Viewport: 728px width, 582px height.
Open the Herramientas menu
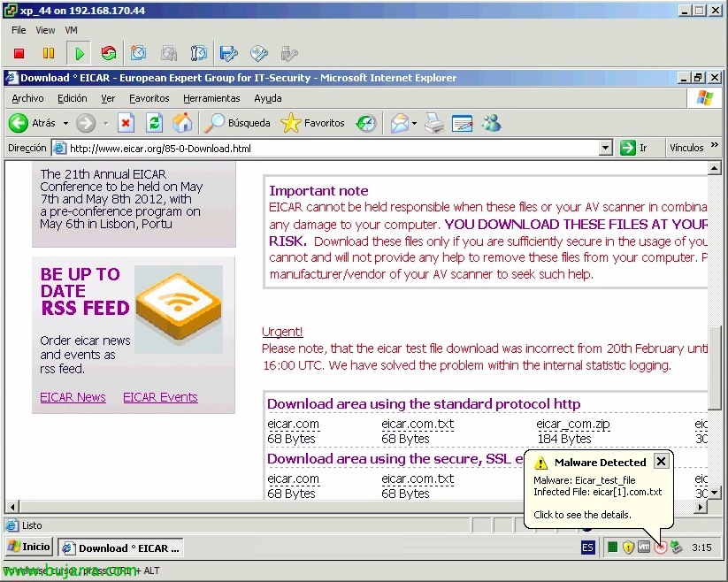click(x=211, y=98)
